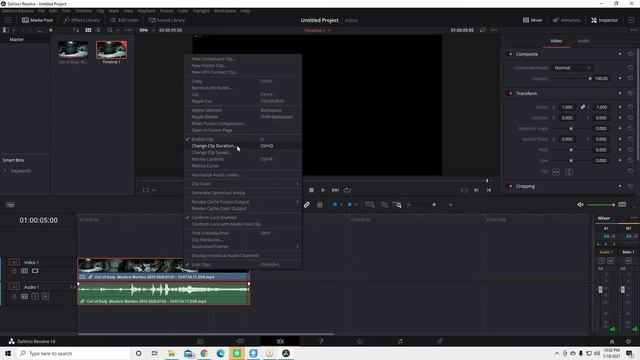The height and width of the screenshot is (360, 640).
Task: Mute volume via speaker icon
Action: 580,204
